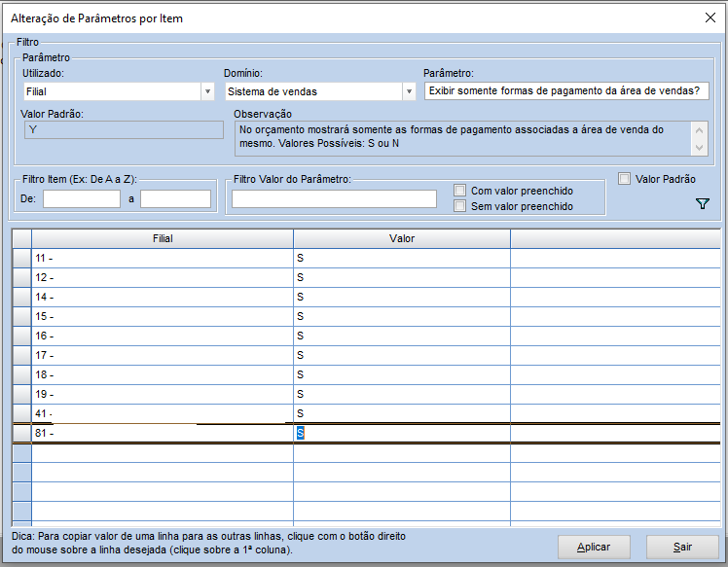Check Sem valor preenchido option
Viewport: 728px width, 567px height.
click(460, 206)
